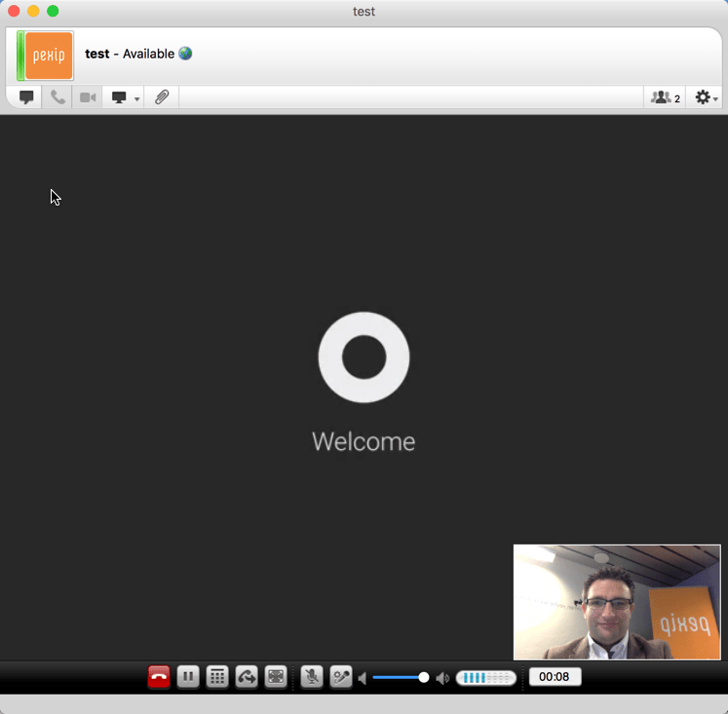Click the self-view video thumbnail

(x=617, y=602)
